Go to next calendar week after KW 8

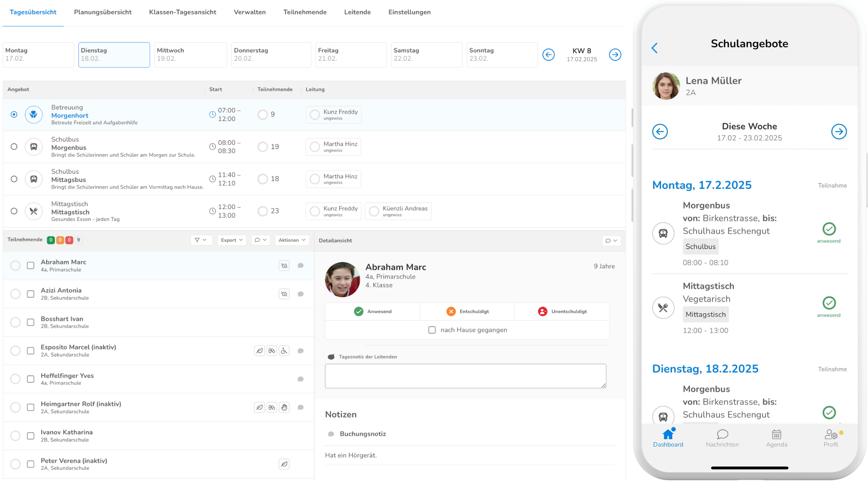coord(615,55)
